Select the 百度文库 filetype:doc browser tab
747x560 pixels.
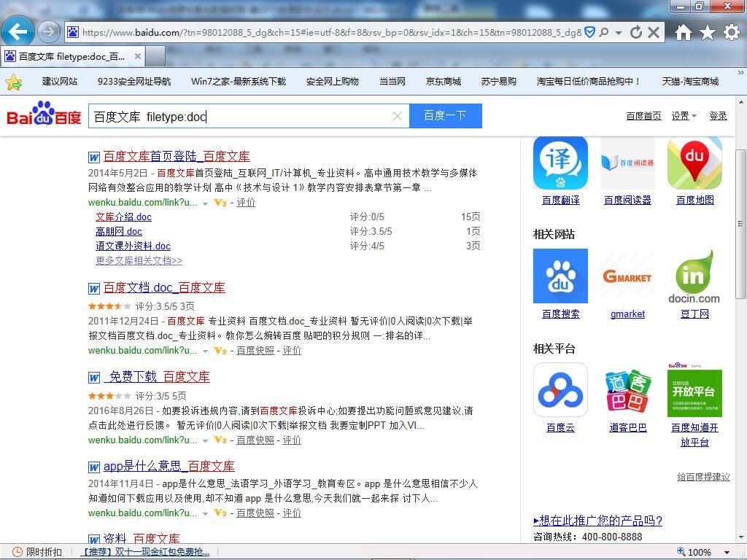72,56
